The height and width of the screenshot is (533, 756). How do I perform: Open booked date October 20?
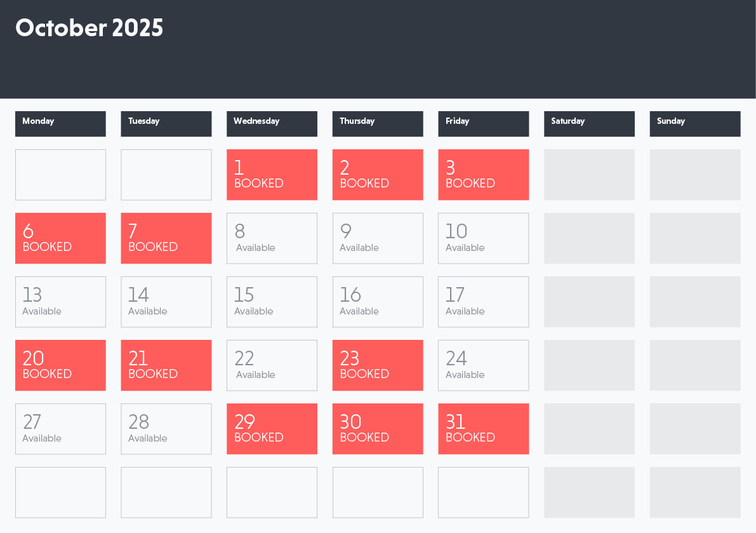(x=60, y=365)
